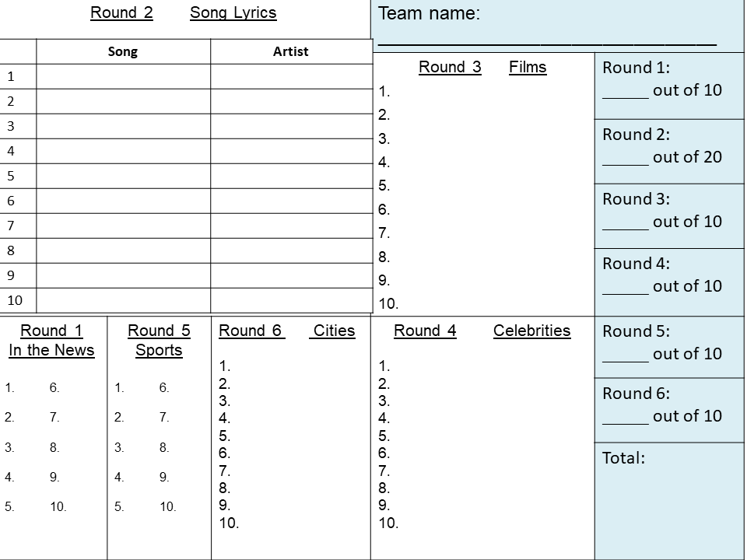This screenshot has width=747, height=560.
Task: Select the Song cell in row 1
Action: click(x=124, y=76)
